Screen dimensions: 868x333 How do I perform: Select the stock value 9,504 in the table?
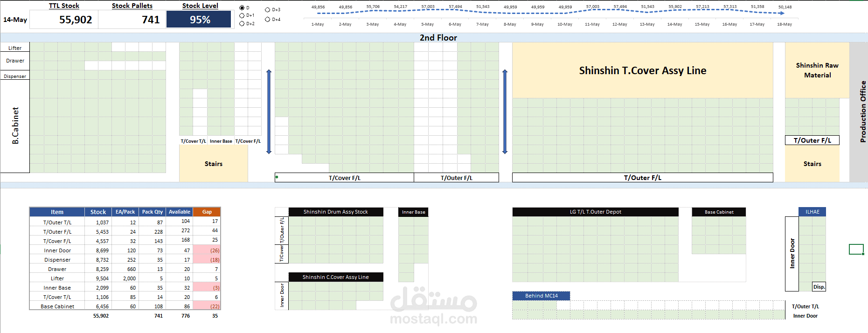pos(102,278)
